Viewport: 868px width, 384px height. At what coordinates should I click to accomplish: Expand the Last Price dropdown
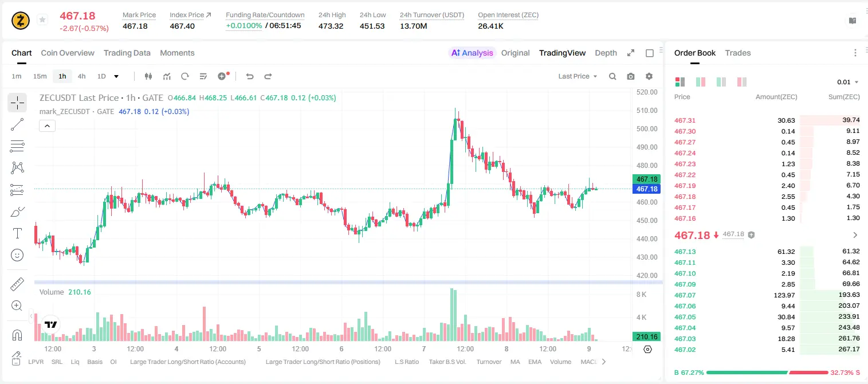pos(578,76)
